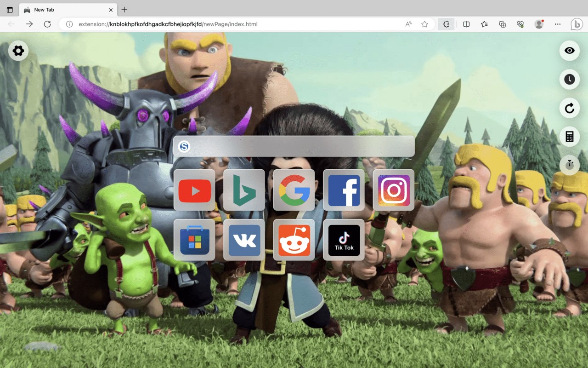Open the stopwatch timer widget

coord(570,165)
